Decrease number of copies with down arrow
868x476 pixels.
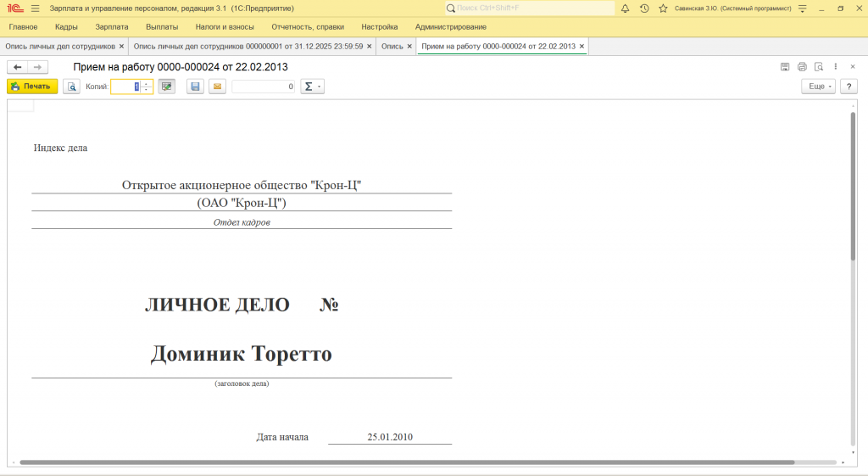point(147,90)
